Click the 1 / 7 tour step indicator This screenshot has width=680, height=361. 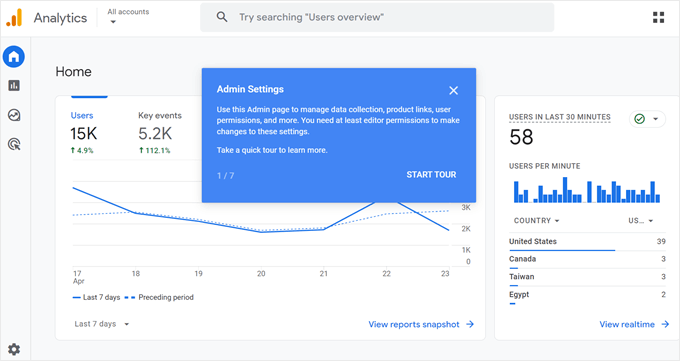click(x=226, y=175)
